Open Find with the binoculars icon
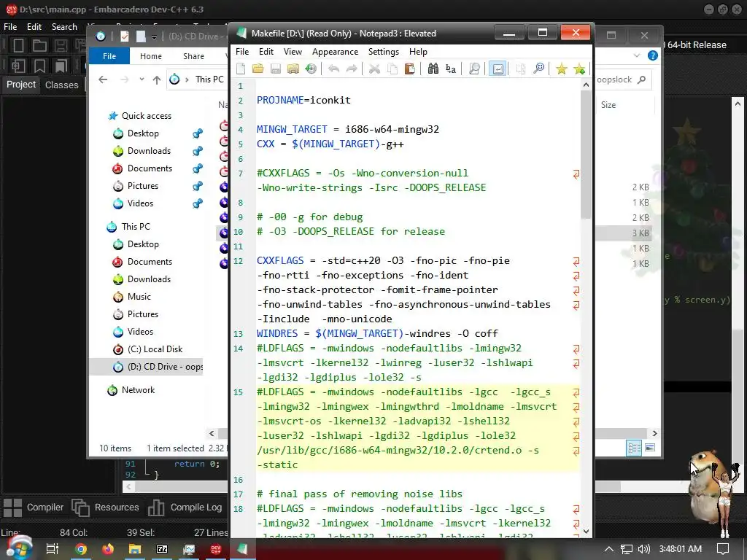The width and height of the screenshot is (747, 560). [433, 69]
